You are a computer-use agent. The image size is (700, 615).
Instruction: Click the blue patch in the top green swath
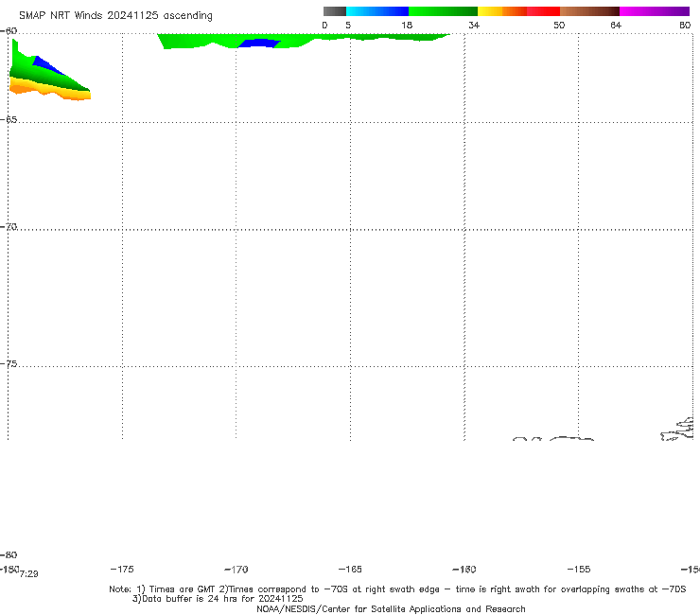[259, 44]
